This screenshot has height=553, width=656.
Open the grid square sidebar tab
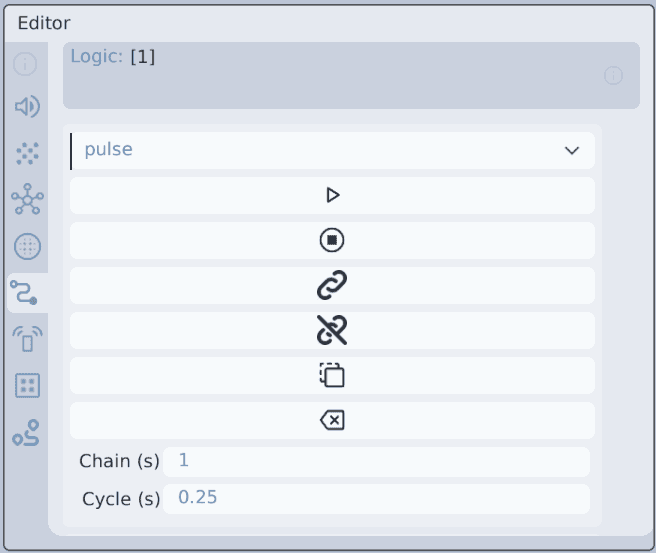pyautogui.click(x=27, y=385)
